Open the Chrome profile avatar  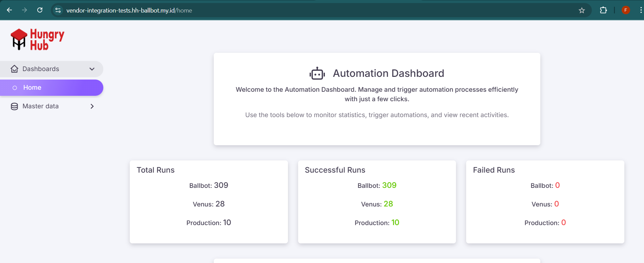(x=626, y=10)
